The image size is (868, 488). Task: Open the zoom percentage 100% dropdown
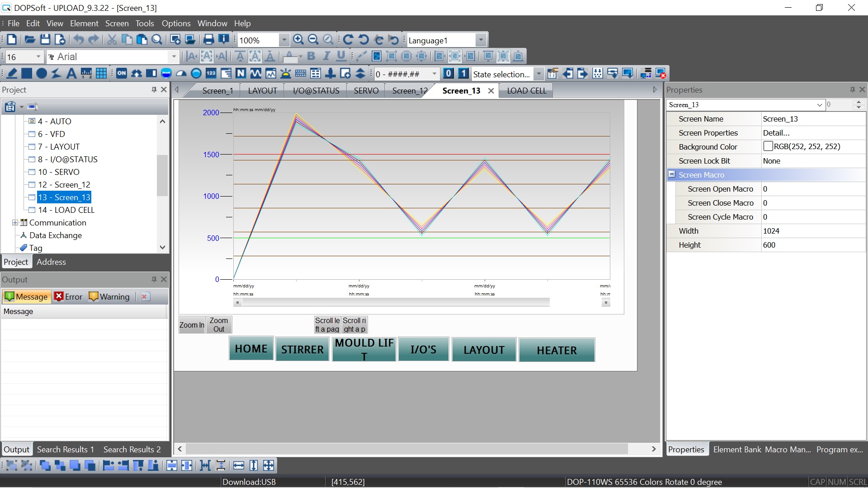[x=284, y=40]
